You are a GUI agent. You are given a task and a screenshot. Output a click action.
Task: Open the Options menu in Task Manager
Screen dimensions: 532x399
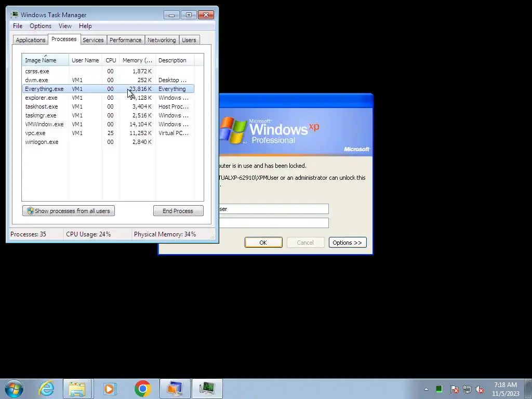[41, 26]
